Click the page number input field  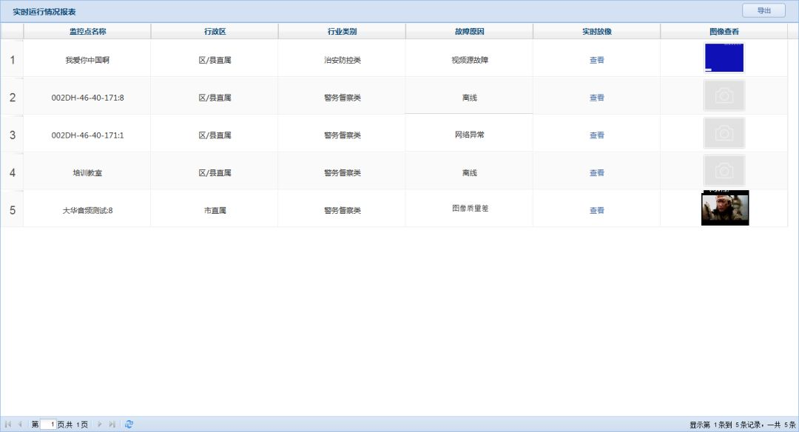48,424
